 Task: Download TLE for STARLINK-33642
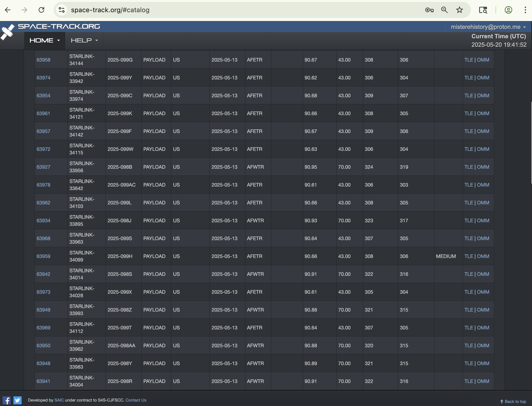click(468, 185)
